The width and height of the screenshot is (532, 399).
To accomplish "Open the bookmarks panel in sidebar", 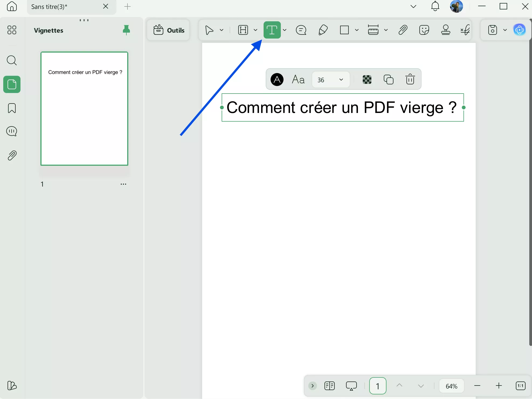I will pyautogui.click(x=12, y=108).
